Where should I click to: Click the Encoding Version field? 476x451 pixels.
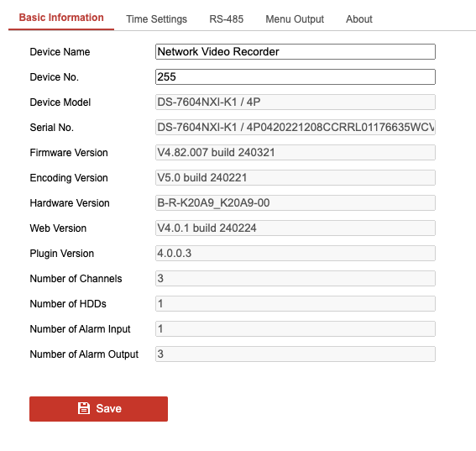point(296,178)
